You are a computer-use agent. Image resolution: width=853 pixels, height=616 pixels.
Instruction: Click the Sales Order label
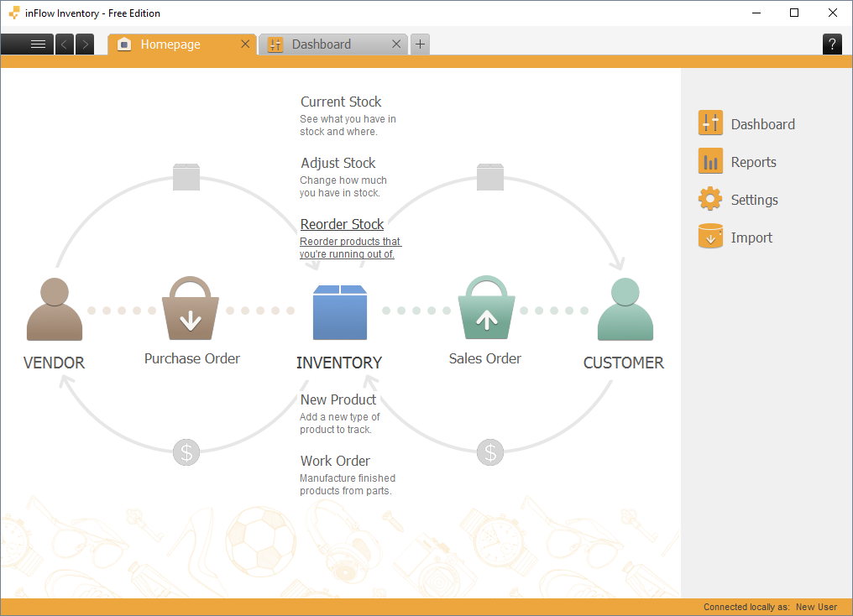click(484, 359)
